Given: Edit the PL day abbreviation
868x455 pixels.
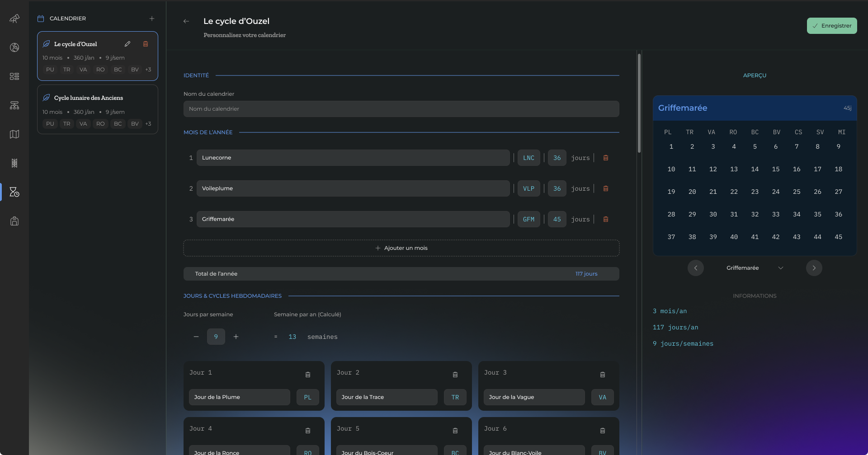Looking at the screenshot, I should pos(308,397).
